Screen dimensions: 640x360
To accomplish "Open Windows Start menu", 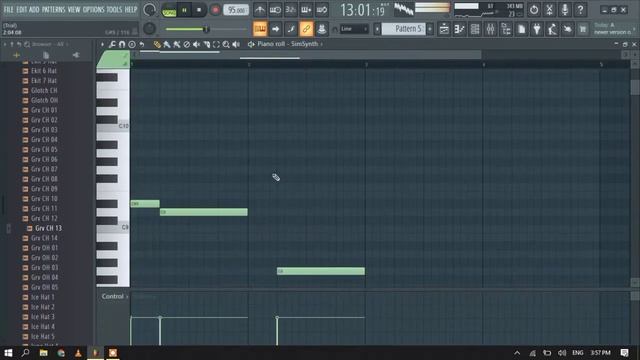I will coord(8,353).
